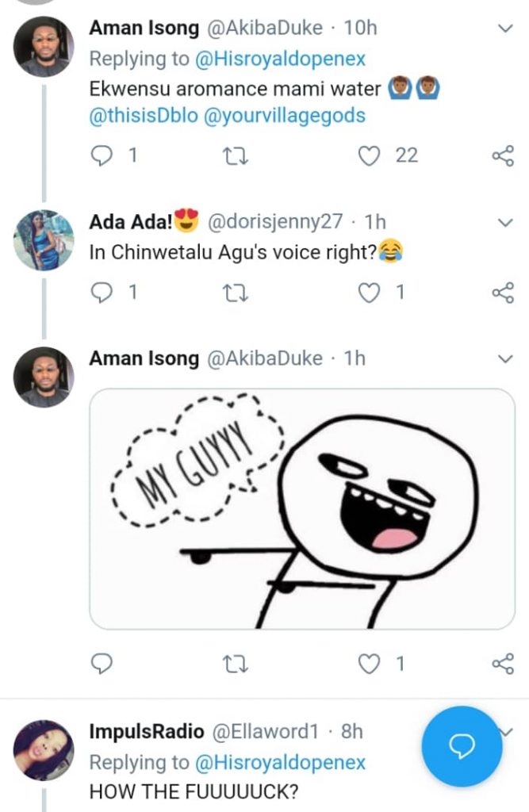The width and height of the screenshot is (529, 812).
Task: Open dropdown on the meme tweet
Action: [x=504, y=359]
